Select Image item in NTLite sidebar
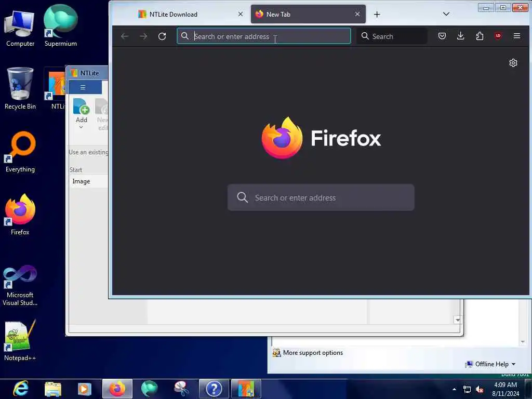The height and width of the screenshot is (399, 532). [89, 181]
